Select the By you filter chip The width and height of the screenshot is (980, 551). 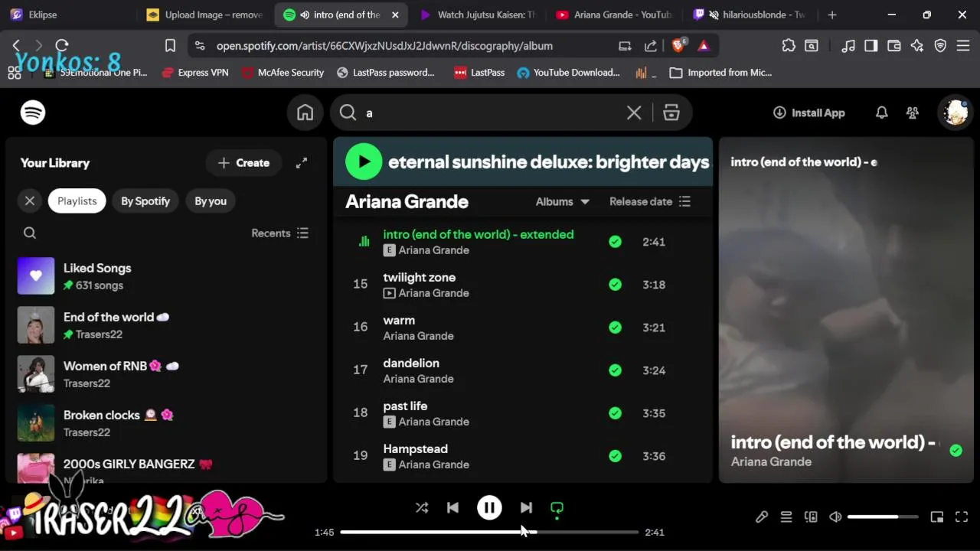pos(211,201)
